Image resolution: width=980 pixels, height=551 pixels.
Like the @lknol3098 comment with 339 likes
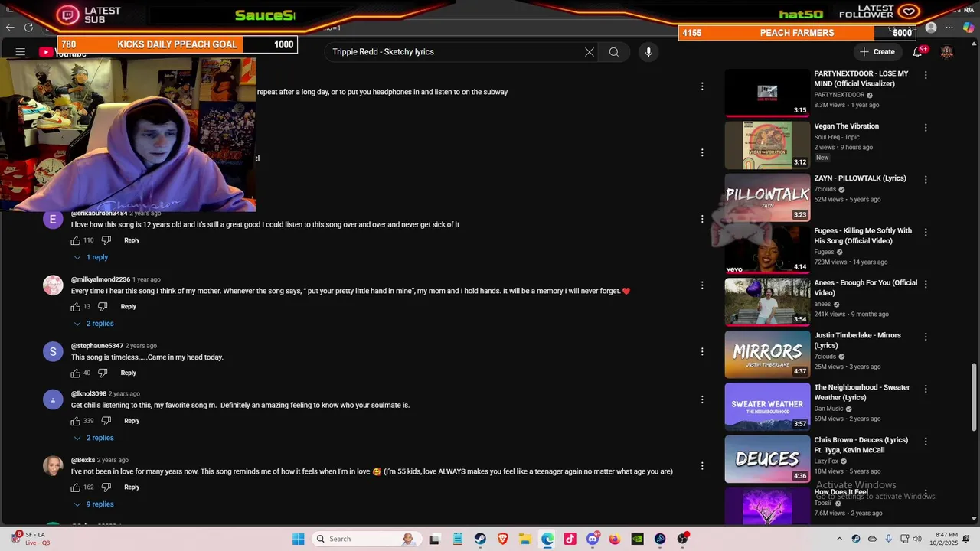76,421
